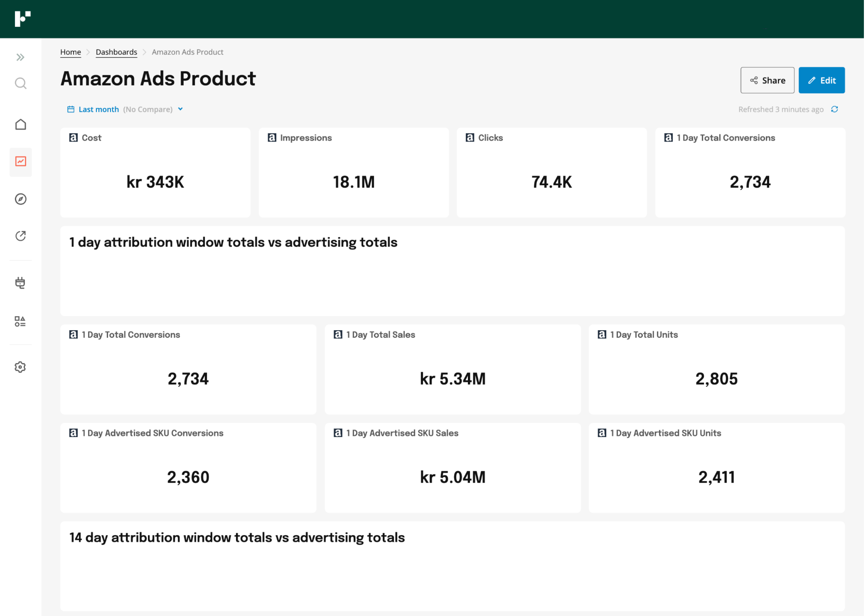
Task: Go to Home via sidebar house icon
Action: 20,125
